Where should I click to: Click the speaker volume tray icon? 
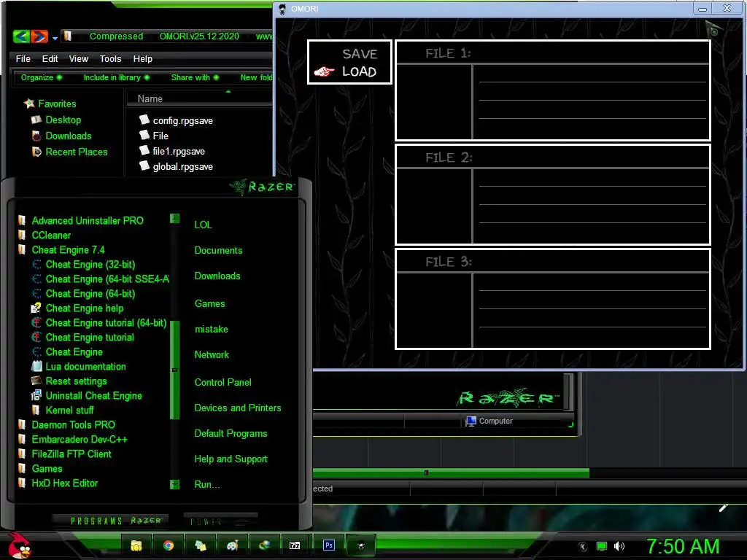click(x=619, y=546)
